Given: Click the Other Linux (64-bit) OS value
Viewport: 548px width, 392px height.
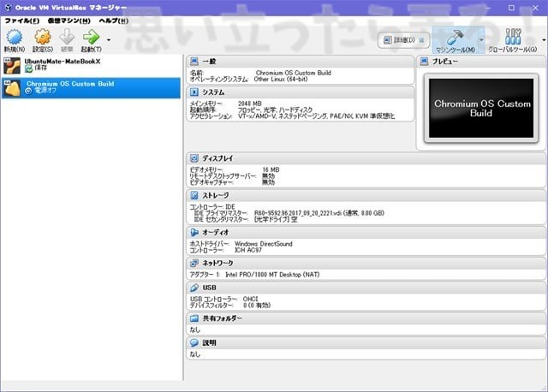Looking at the screenshot, I should pos(281,80).
